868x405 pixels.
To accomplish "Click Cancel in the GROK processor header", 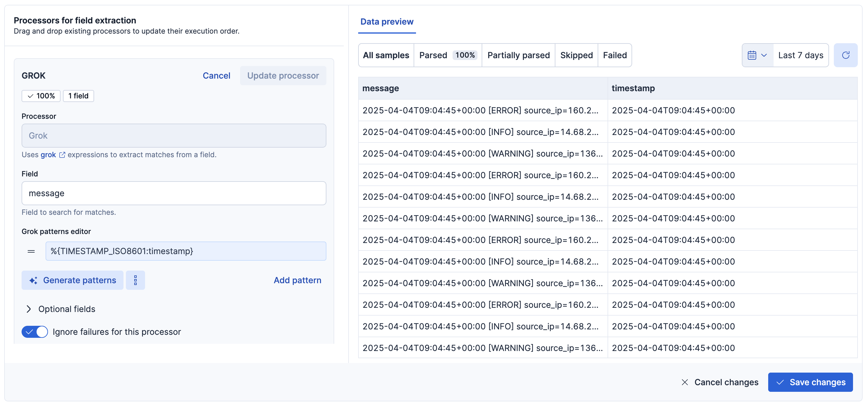I will (216, 76).
